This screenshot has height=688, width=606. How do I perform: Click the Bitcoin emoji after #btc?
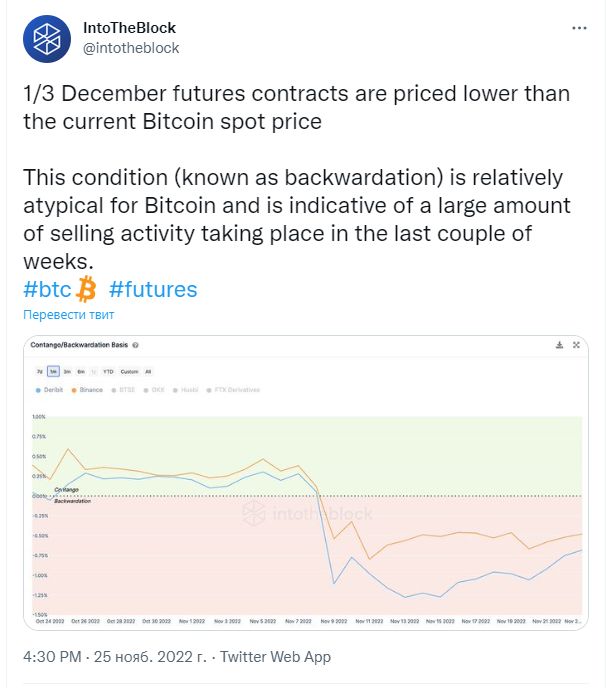coord(86,290)
